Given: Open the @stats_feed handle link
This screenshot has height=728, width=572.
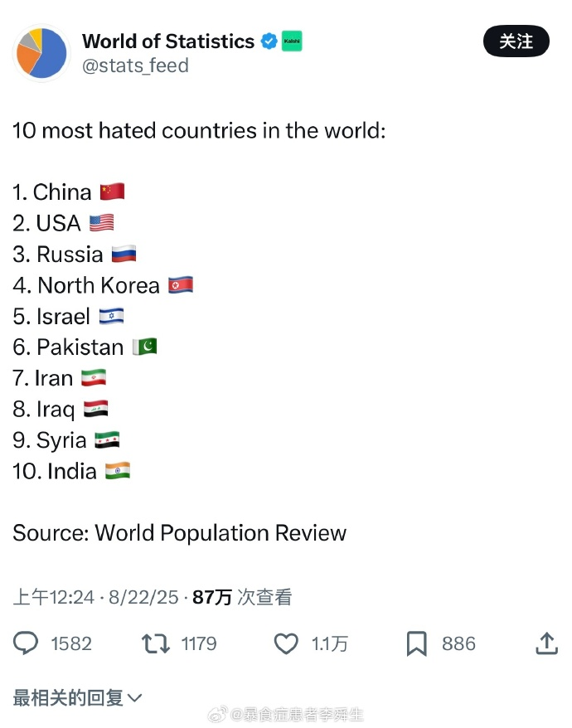Looking at the screenshot, I should 136,66.
